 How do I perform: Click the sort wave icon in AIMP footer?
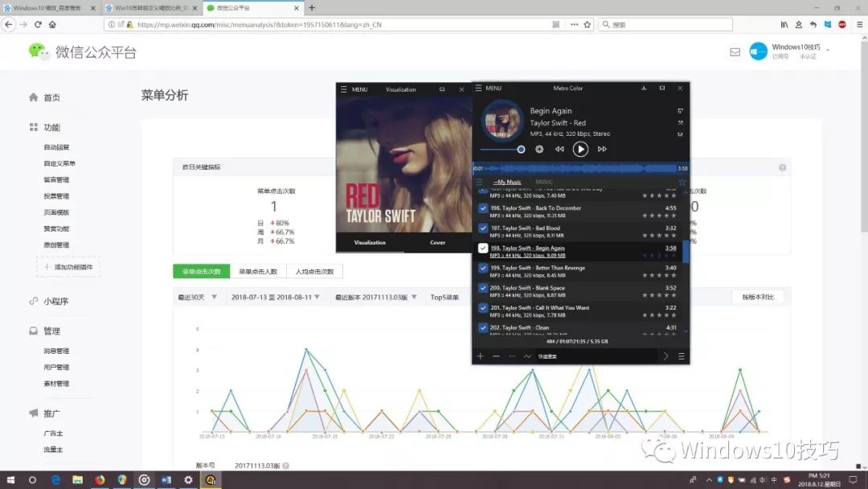click(527, 356)
